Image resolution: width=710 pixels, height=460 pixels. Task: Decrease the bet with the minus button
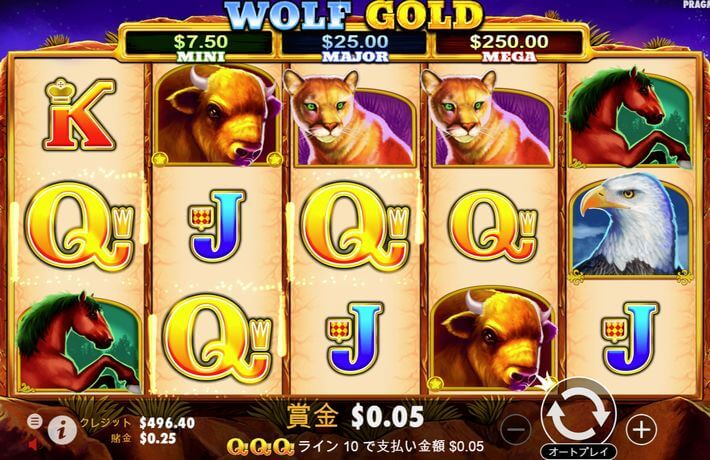[x=517, y=429]
